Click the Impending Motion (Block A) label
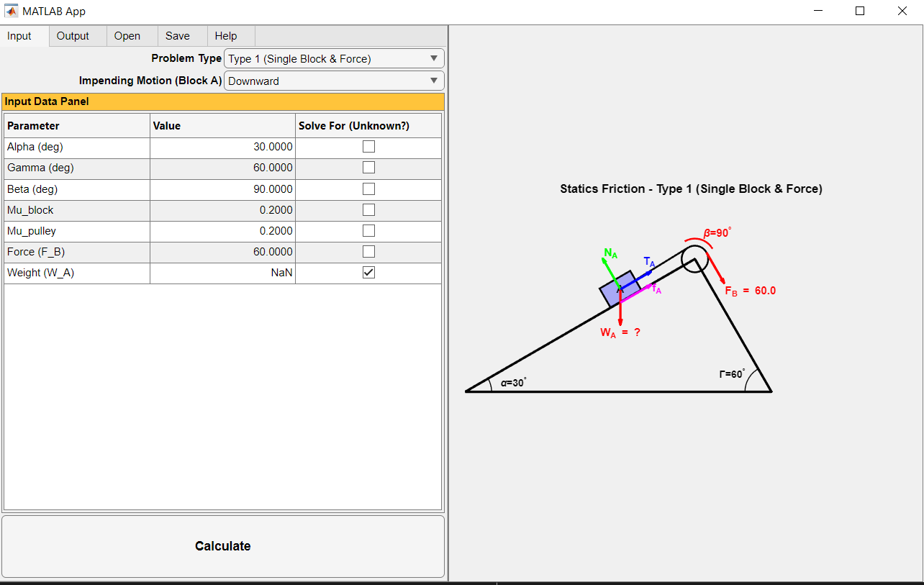 pyautogui.click(x=150, y=81)
